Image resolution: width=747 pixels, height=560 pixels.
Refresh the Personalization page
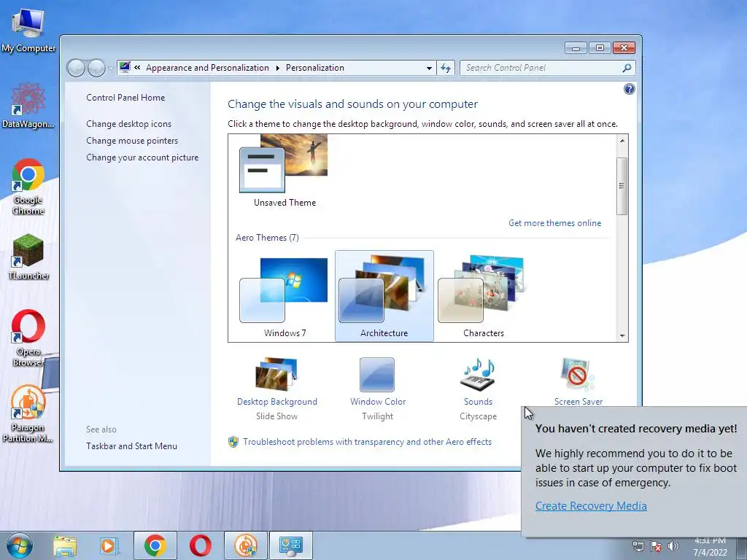446,68
